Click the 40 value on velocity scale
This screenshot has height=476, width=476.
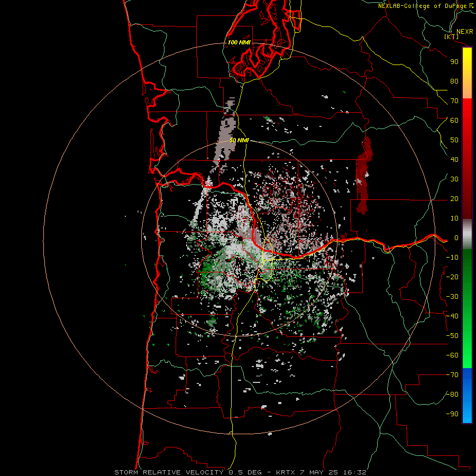pyautogui.click(x=454, y=159)
